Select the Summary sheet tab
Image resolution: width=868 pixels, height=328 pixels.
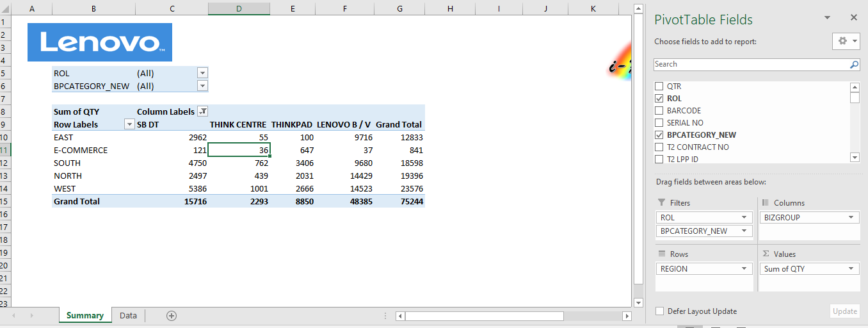(x=84, y=315)
